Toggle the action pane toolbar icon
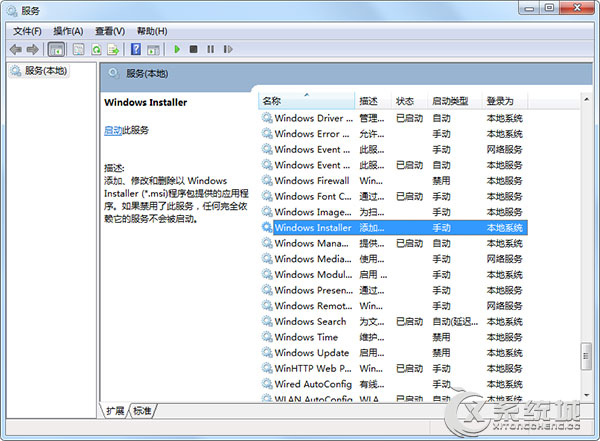Image resolution: width=600 pixels, height=441 pixels. point(153,49)
